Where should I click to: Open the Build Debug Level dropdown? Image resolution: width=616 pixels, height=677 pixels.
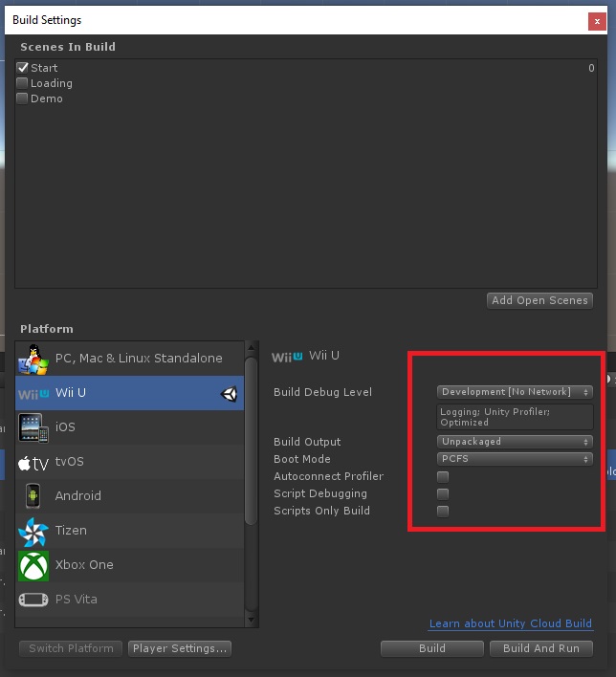click(x=515, y=392)
